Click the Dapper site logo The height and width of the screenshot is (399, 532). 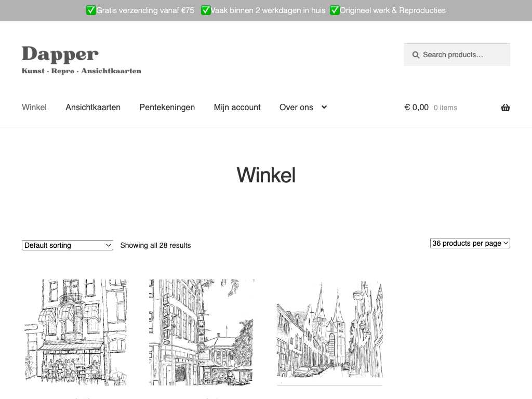[60, 54]
